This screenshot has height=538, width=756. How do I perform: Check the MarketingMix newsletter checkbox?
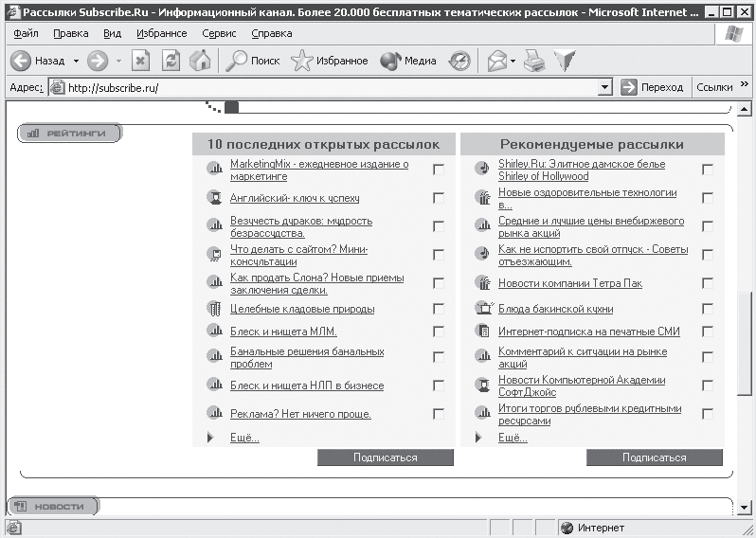click(x=439, y=170)
